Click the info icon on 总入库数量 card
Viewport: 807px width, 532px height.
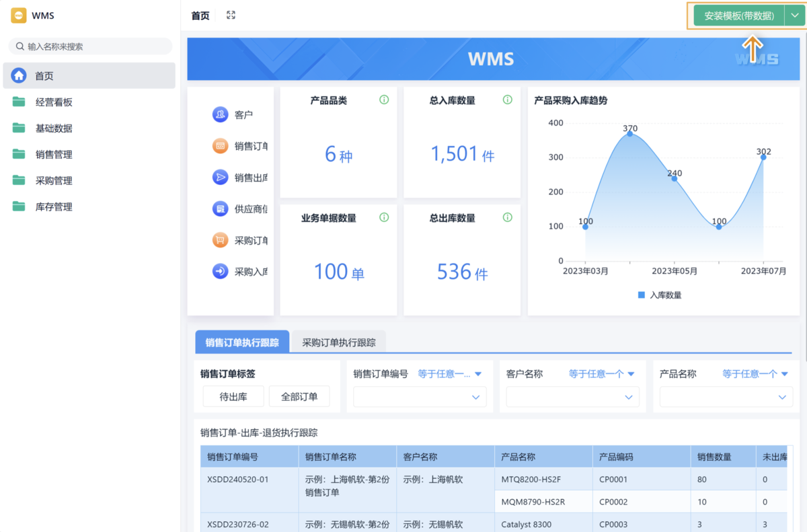pyautogui.click(x=508, y=100)
